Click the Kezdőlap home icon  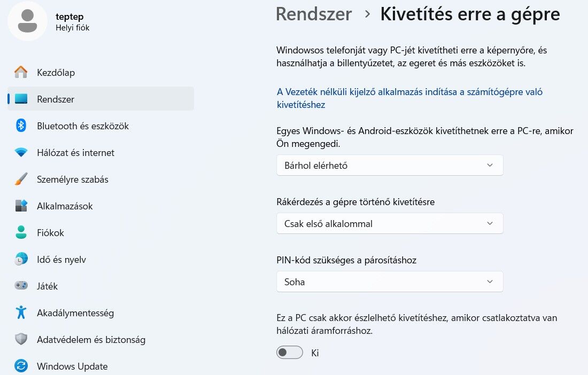[21, 72]
